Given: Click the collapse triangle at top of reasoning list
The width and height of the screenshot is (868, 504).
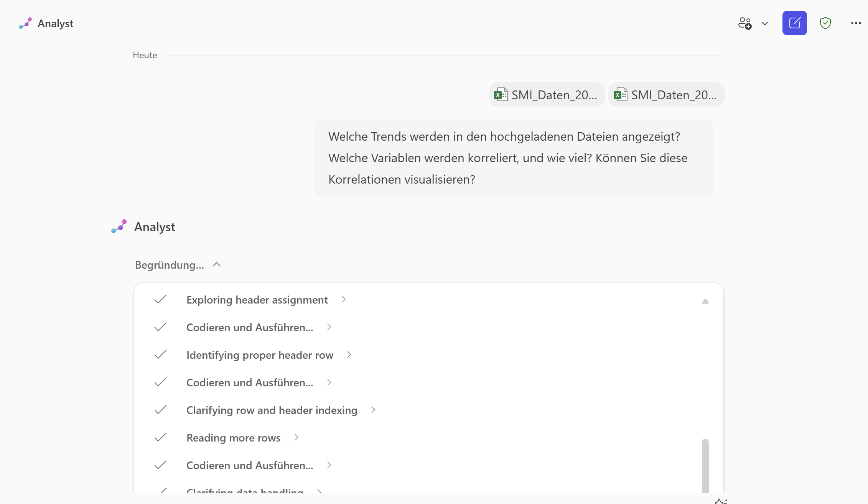Looking at the screenshot, I should 705,301.
